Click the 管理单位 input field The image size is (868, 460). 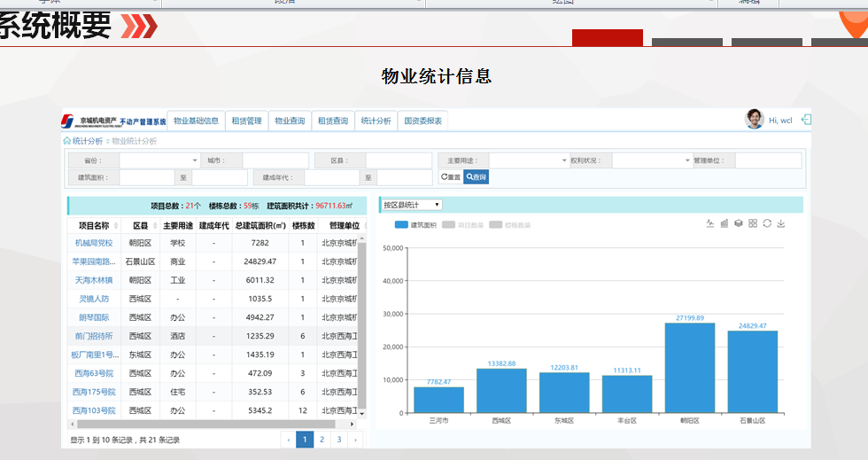click(x=768, y=160)
